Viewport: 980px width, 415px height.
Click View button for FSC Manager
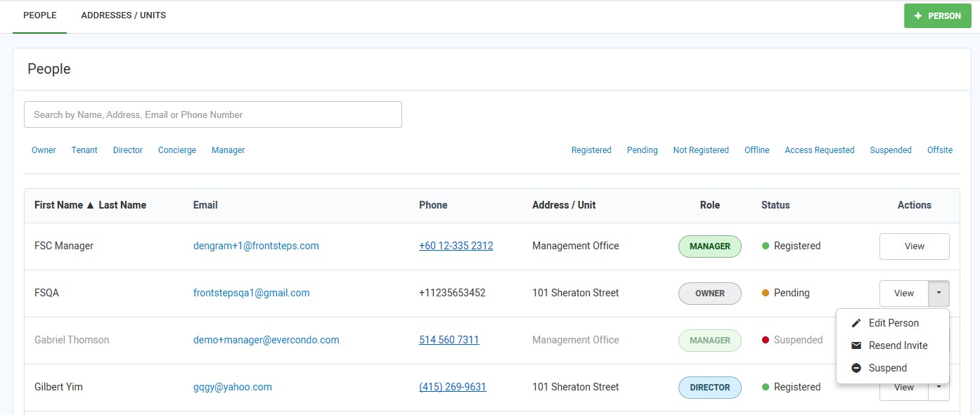pyautogui.click(x=914, y=246)
